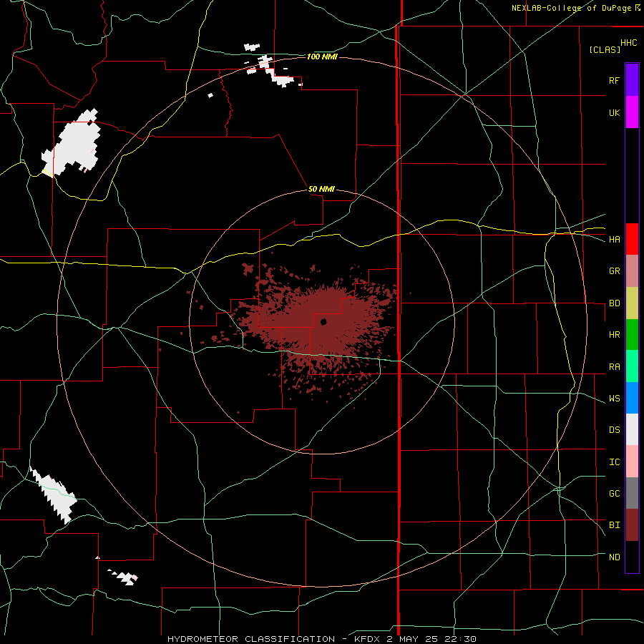Click the GR legend label
Image resolution: width=644 pixels, height=644 pixels.
coord(614,271)
